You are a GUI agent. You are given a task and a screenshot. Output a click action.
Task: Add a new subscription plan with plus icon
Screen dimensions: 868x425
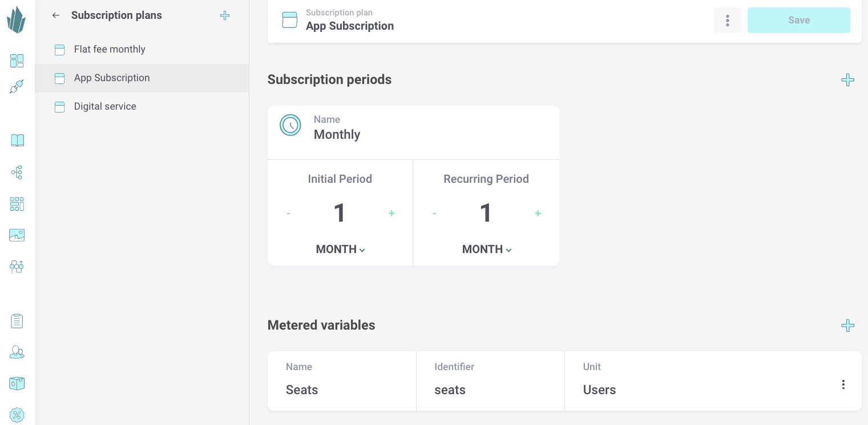coord(225,15)
